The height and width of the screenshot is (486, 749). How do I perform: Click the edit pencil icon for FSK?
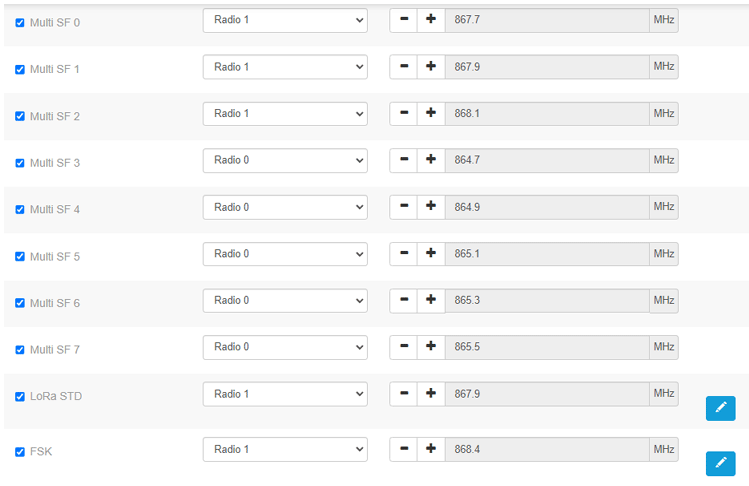pos(720,463)
